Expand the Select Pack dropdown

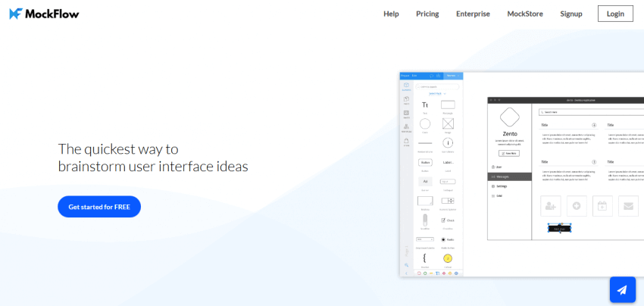(437, 94)
